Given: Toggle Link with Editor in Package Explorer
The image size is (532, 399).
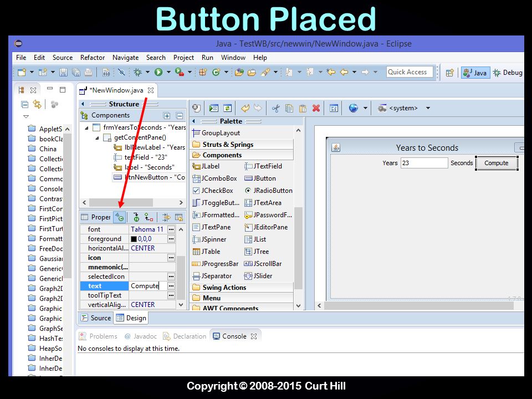Looking at the screenshot, I should (x=37, y=104).
